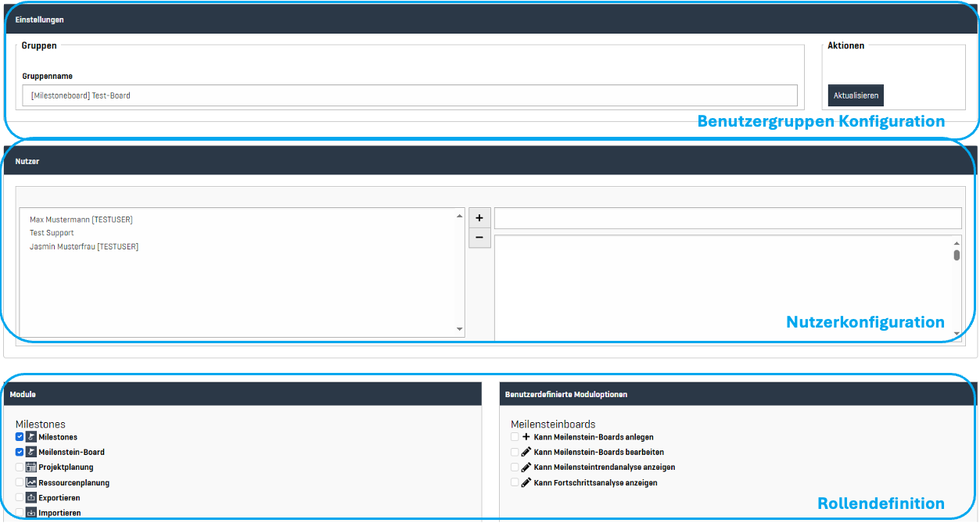
Task: Enable the Projektplanung module checkbox
Action: tap(20, 467)
